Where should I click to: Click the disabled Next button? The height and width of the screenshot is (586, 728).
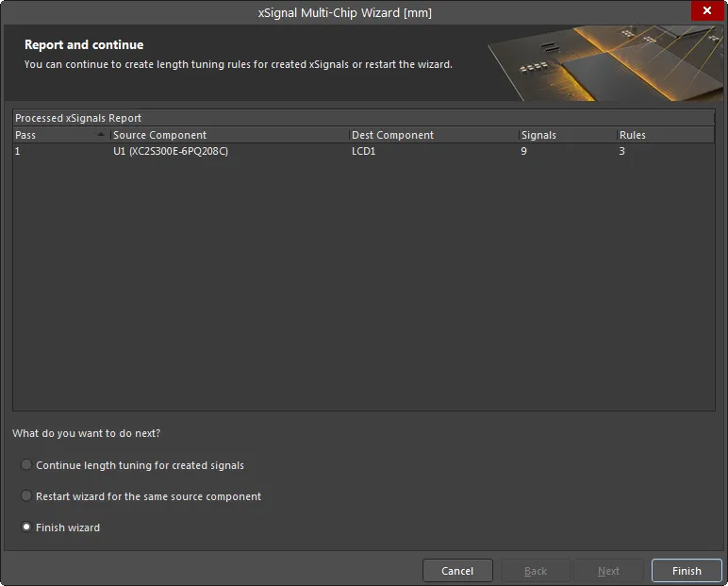coord(608,571)
